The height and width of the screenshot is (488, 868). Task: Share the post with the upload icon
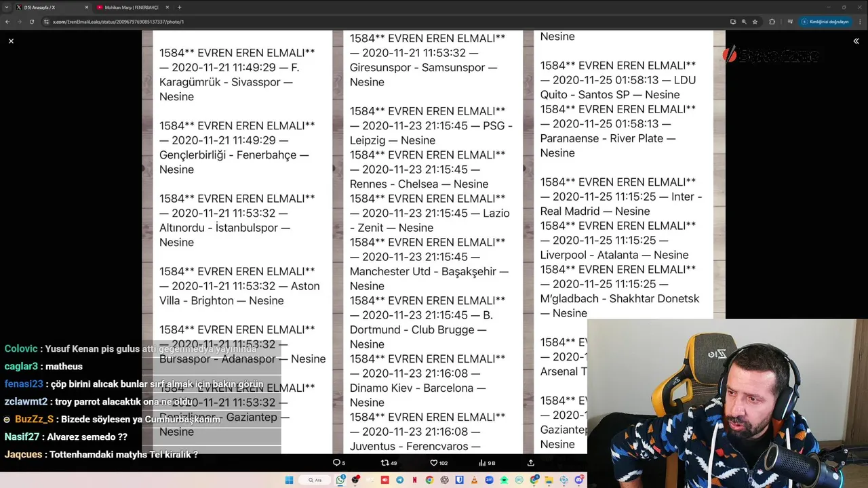point(531,463)
